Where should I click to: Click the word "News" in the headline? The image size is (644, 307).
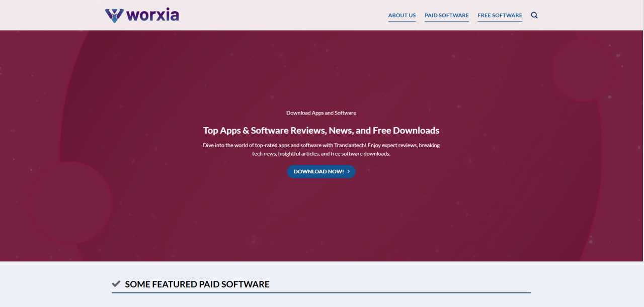click(341, 131)
